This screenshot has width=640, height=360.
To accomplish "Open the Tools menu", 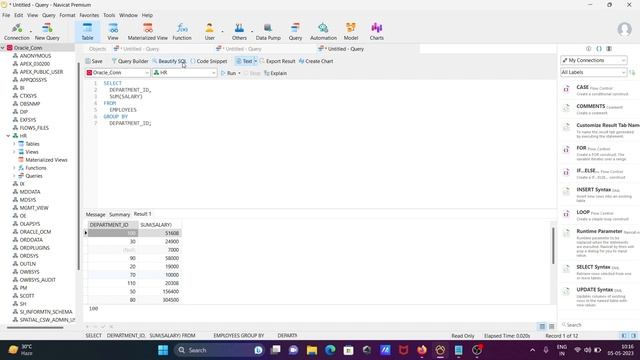I will coord(109,15).
